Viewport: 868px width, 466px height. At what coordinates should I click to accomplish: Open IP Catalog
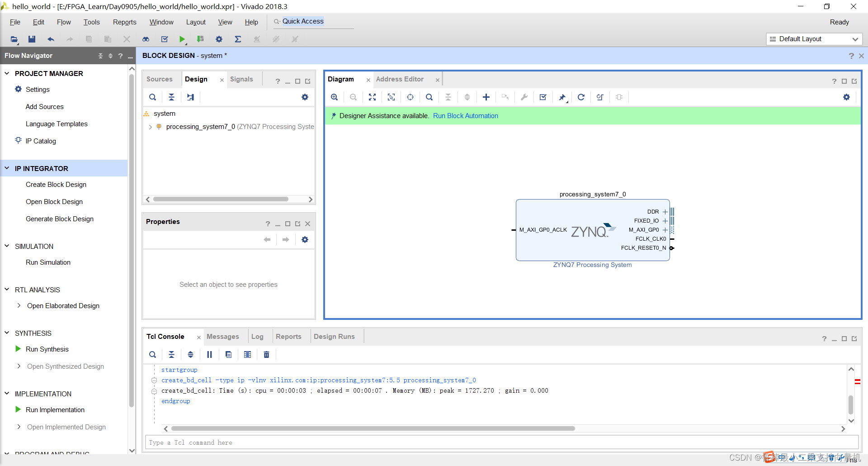(41, 141)
